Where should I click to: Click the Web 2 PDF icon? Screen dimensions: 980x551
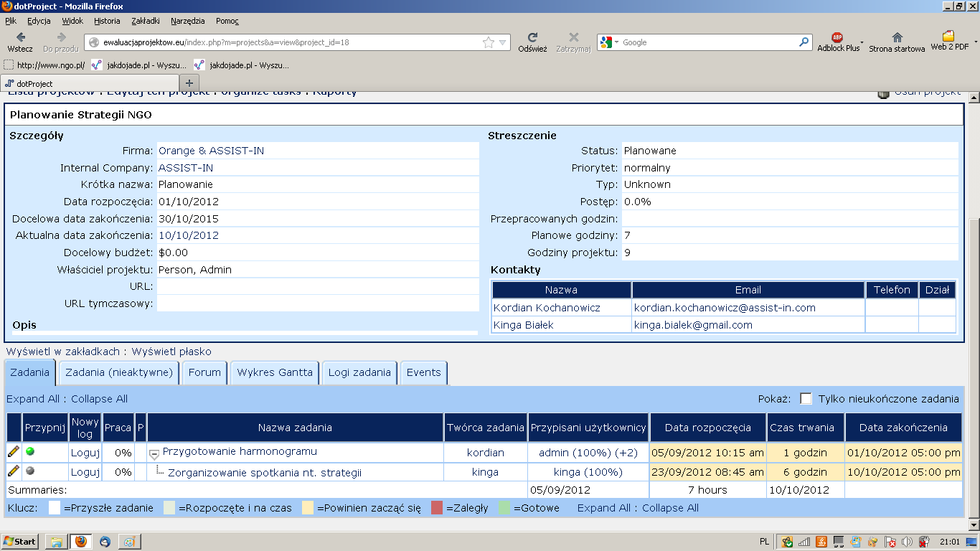click(x=948, y=36)
